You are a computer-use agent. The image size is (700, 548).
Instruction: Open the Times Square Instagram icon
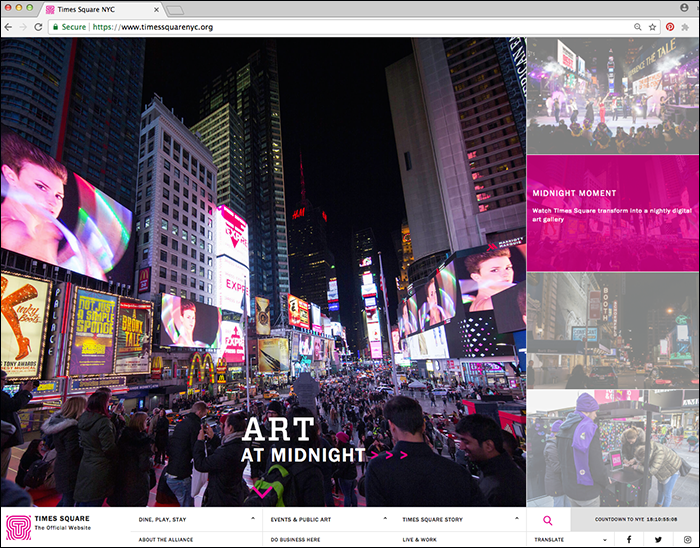tap(688, 540)
